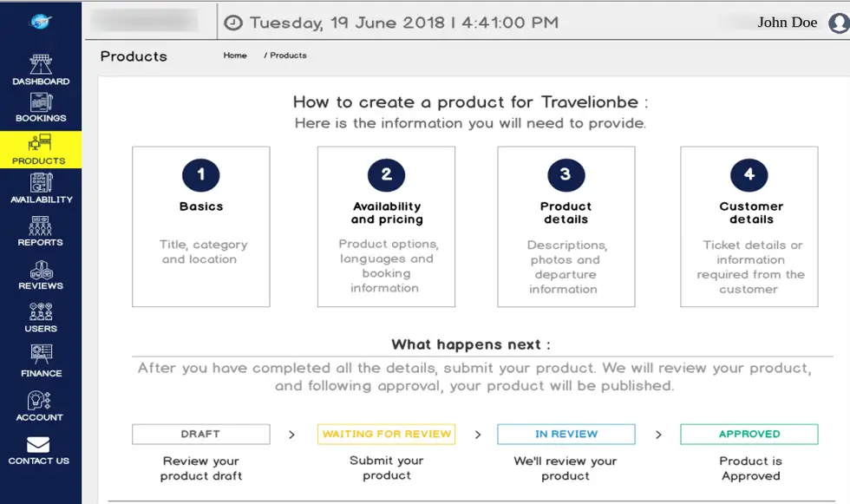Click the chevron after WAITING FOR REVIEW
850x504 pixels.
click(x=478, y=435)
